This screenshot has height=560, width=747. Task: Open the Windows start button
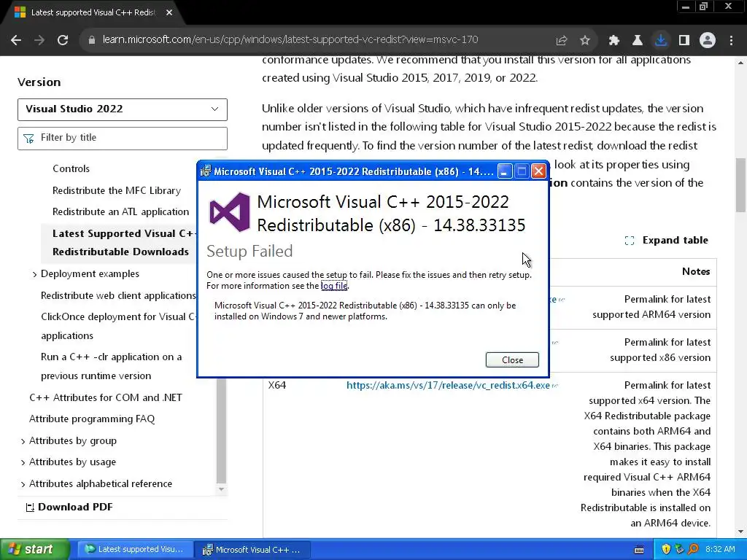tap(34, 550)
